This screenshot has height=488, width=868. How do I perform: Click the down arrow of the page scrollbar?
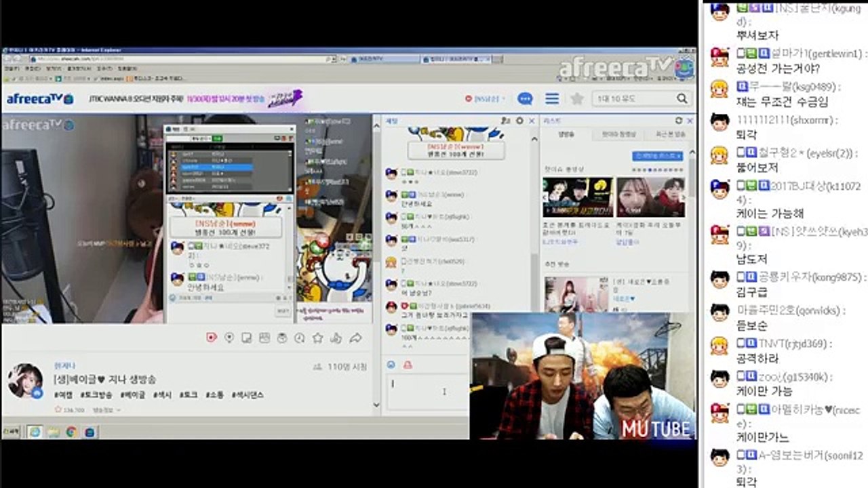pos(377,405)
